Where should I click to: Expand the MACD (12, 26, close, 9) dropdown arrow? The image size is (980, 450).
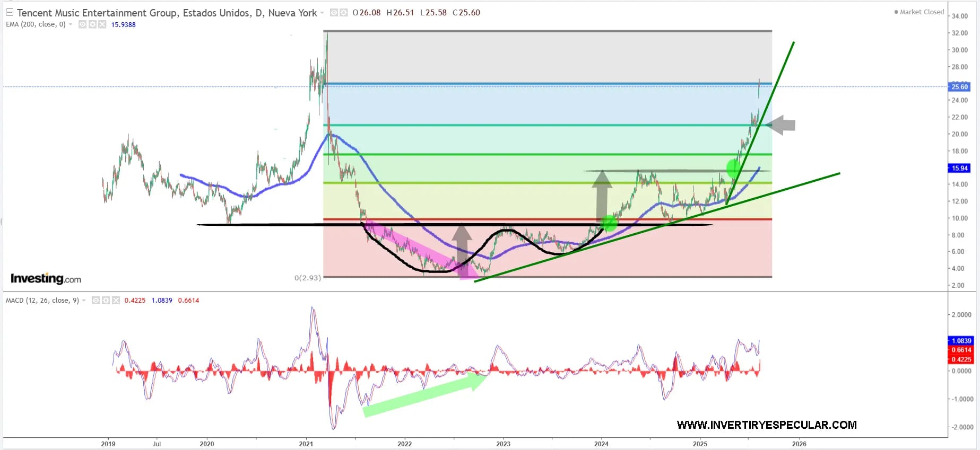84,301
